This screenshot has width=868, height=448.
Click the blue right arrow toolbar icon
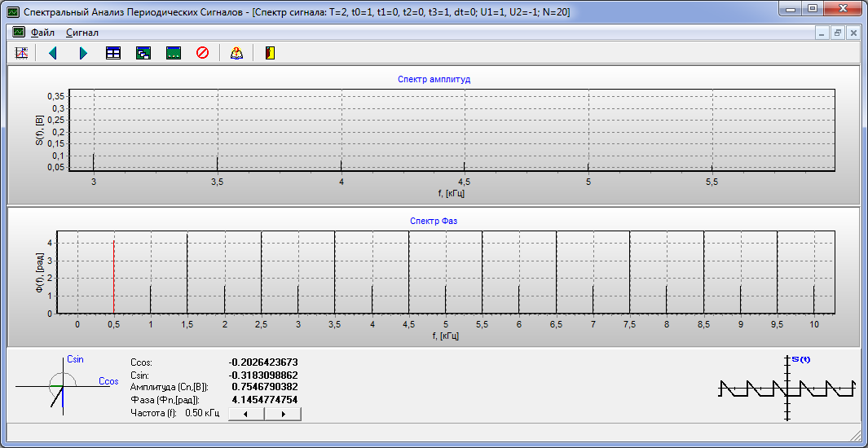click(x=83, y=53)
